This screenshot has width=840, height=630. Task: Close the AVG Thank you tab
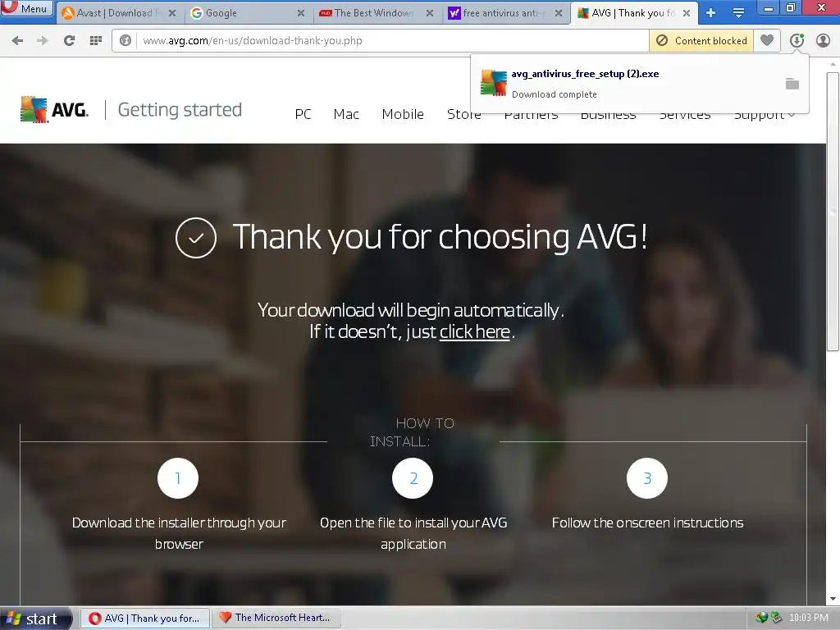[x=687, y=13]
